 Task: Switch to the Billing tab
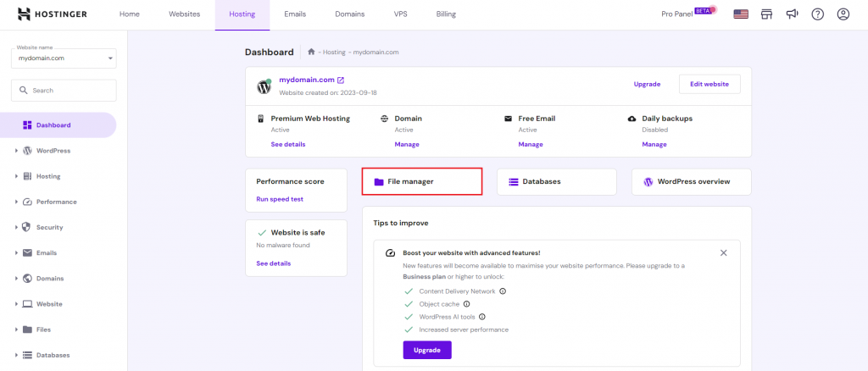click(446, 14)
